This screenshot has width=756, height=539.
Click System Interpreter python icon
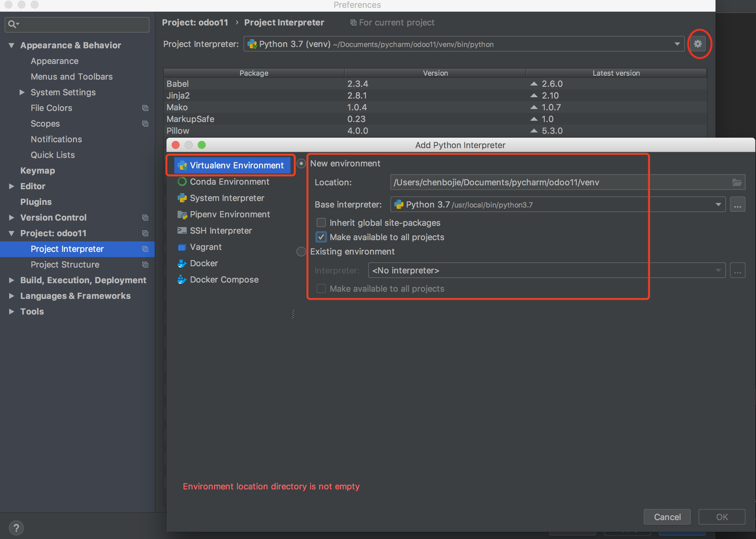click(182, 198)
